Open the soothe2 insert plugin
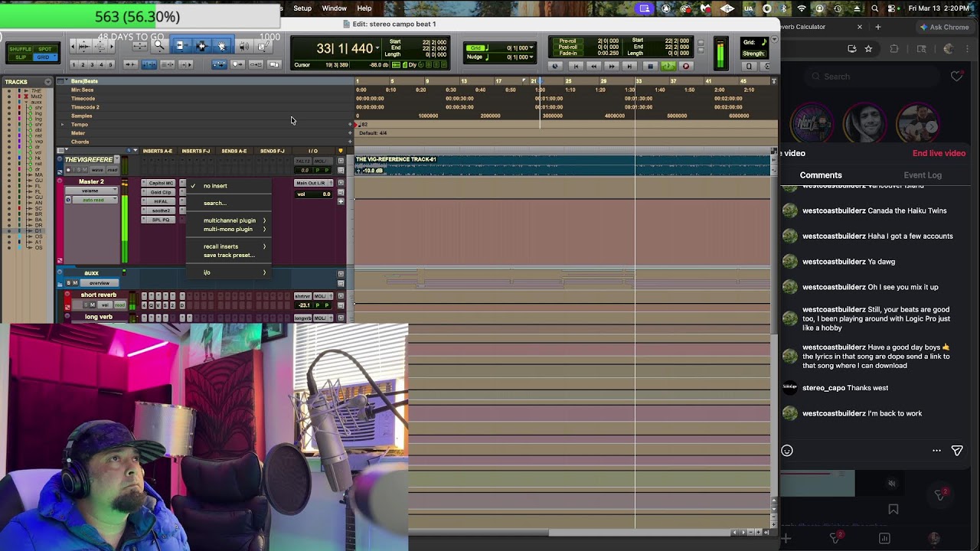 pyautogui.click(x=161, y=210)
